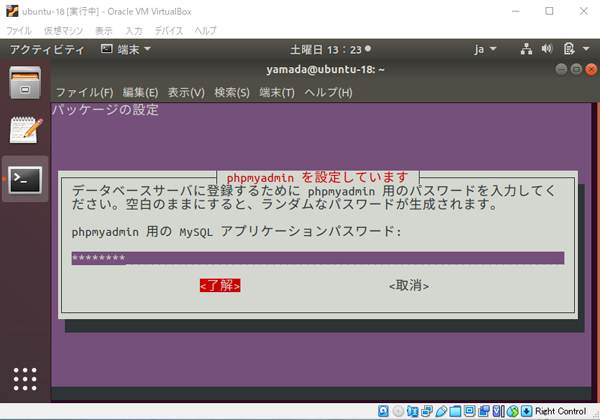Open the Files app in the Ubuntu dock

coord(25,82)
